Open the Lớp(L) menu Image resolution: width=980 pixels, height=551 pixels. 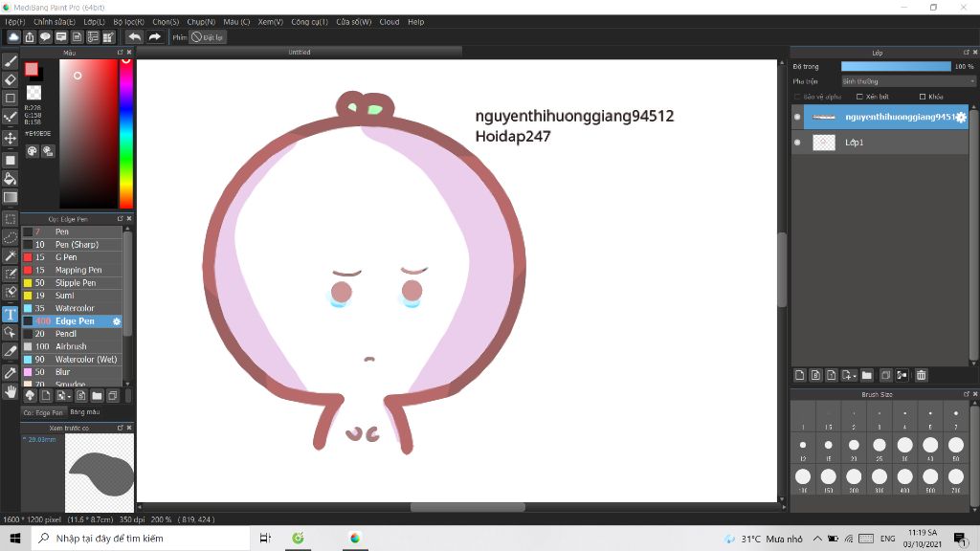click(x=95, y=22)
